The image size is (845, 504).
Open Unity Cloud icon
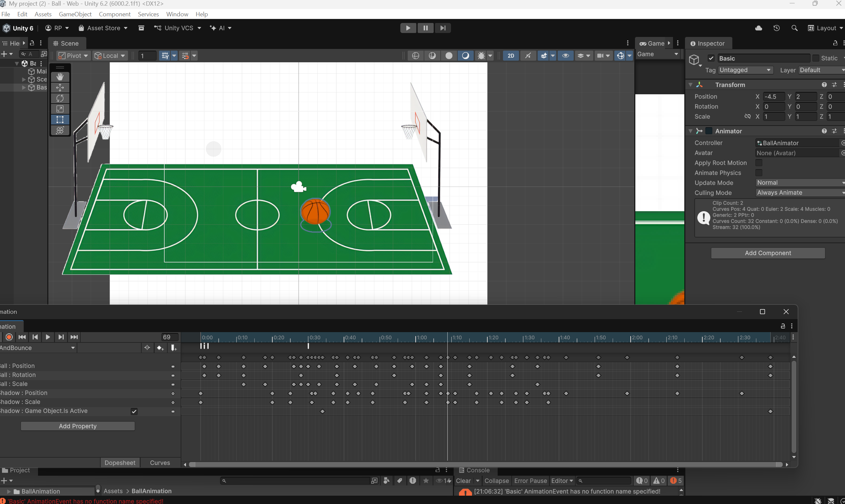click(758, 28)
